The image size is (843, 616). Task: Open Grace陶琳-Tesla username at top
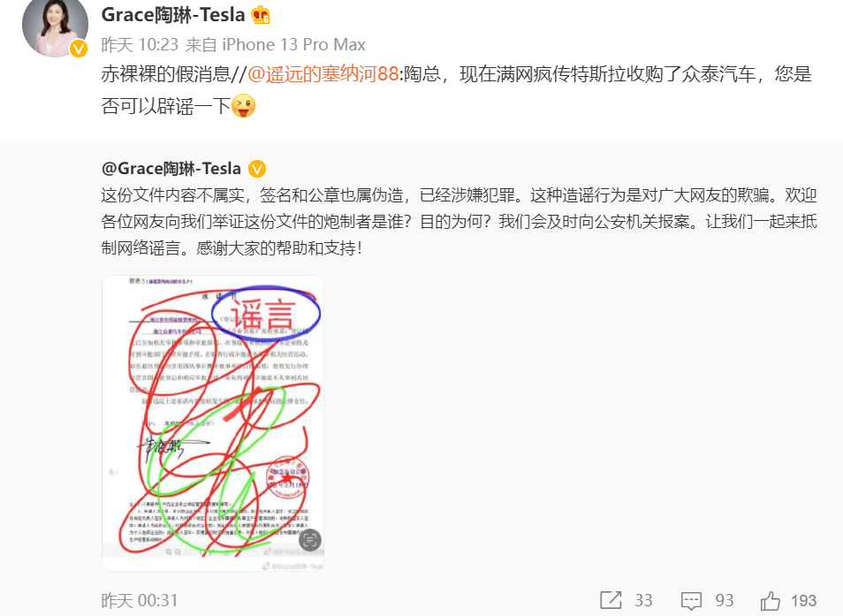[x=173, y=14]
